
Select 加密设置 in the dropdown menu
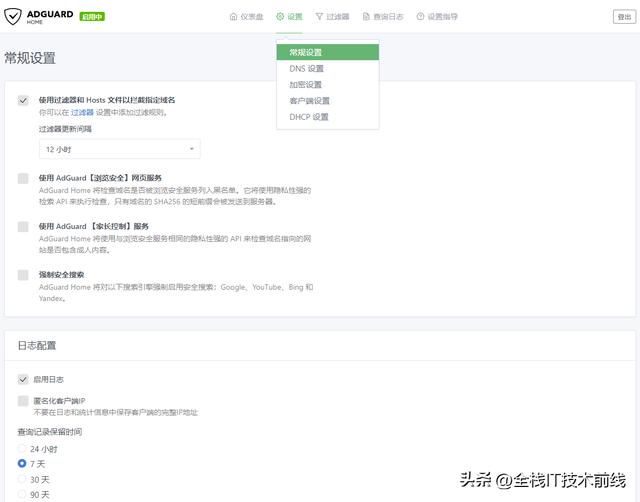(x=328, y=84)
